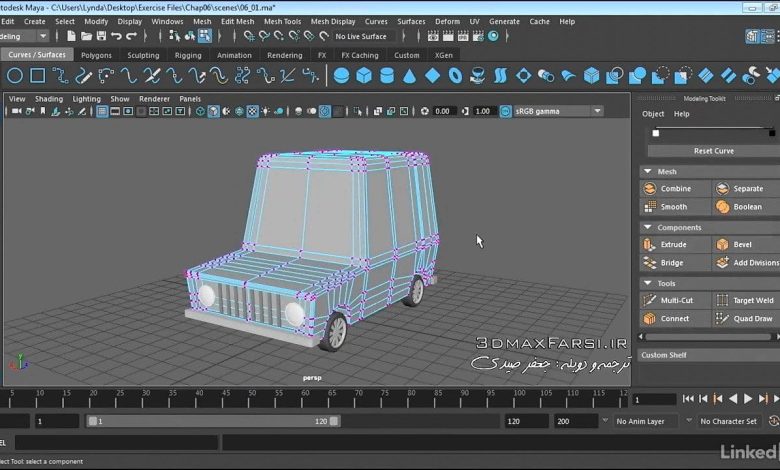
Task: Click the MEL command line input
Action: [x=116, y=443]
